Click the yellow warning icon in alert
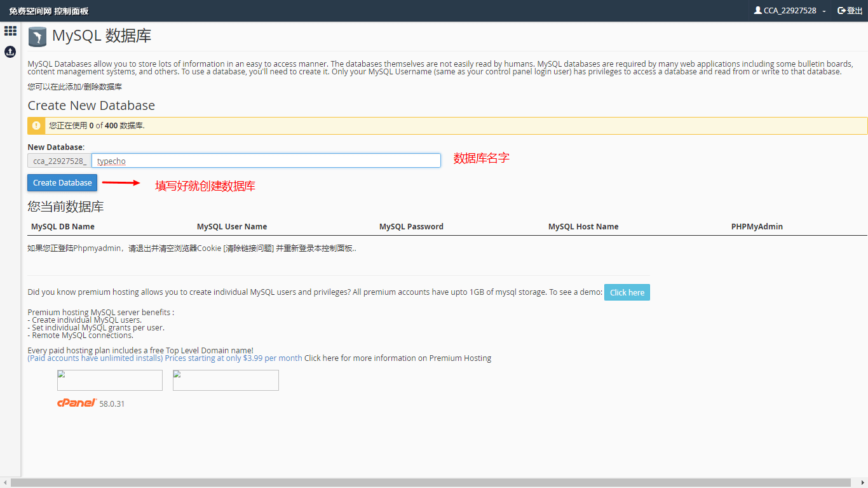This screenshot has width=868, height=488. point(36,126)
